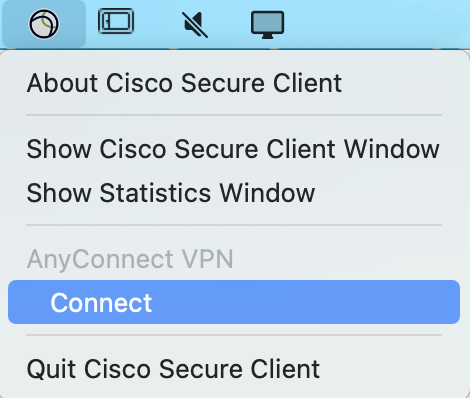Image resolution: width=470 pixels, height=398 pixels.
Task: Quit Cisco Secure Client from the menu
Action: click(x=173, y=369)
